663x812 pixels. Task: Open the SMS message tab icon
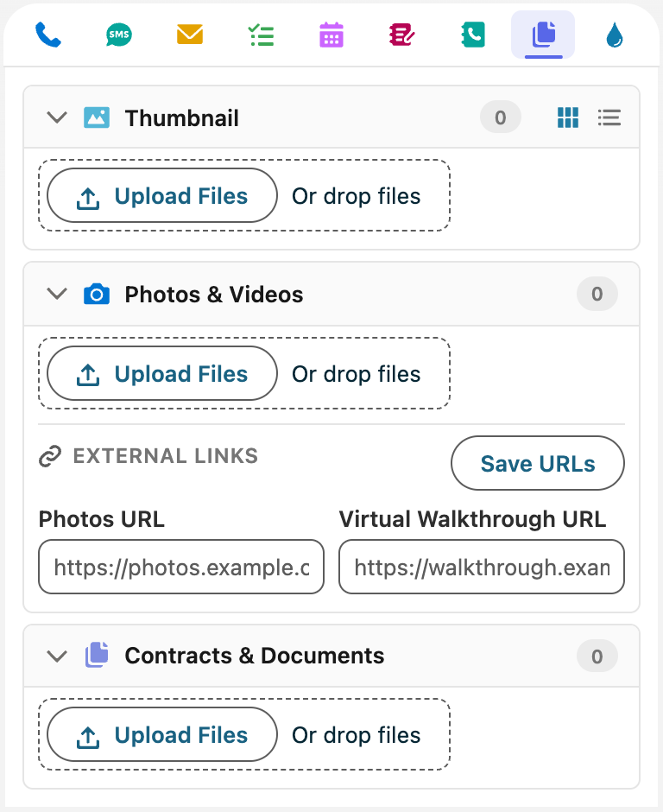119,35
